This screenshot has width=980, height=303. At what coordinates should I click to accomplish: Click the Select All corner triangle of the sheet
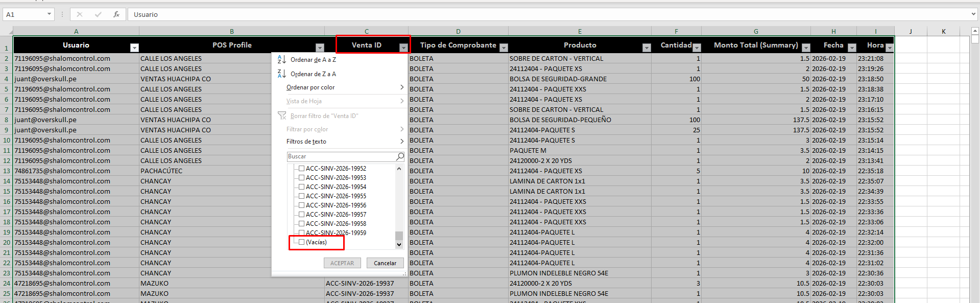point(6,31)
